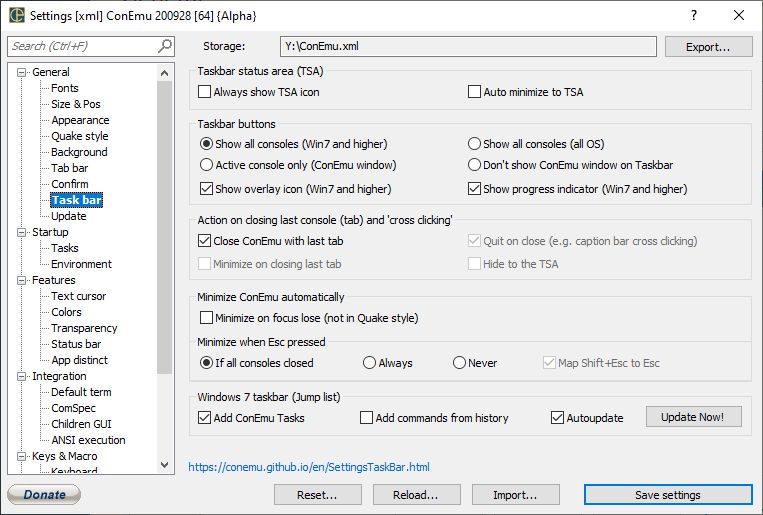Open the Fonts settings page
Viewport: 763px width, 515px height.
point(65,88)
